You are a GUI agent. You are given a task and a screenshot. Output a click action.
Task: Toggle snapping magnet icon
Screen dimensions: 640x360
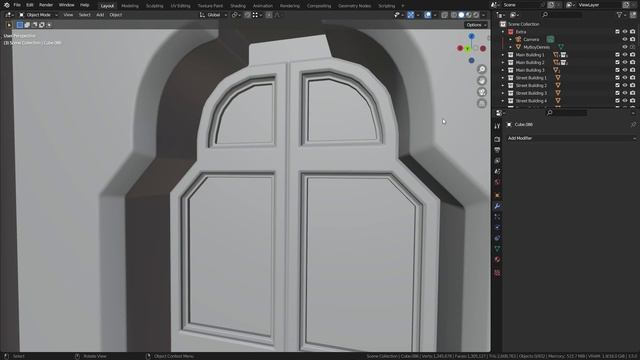pos(248,15)
